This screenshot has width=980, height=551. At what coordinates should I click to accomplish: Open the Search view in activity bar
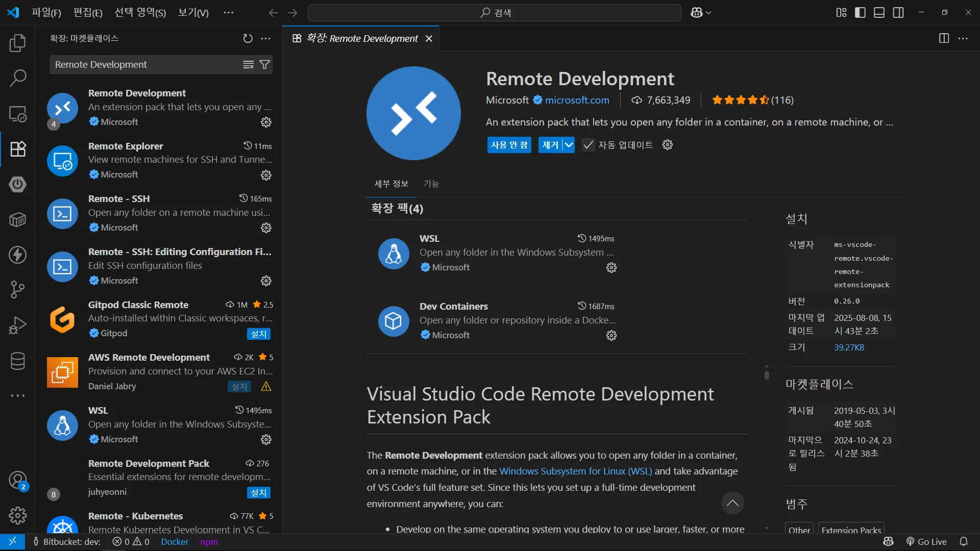[17, 78]
